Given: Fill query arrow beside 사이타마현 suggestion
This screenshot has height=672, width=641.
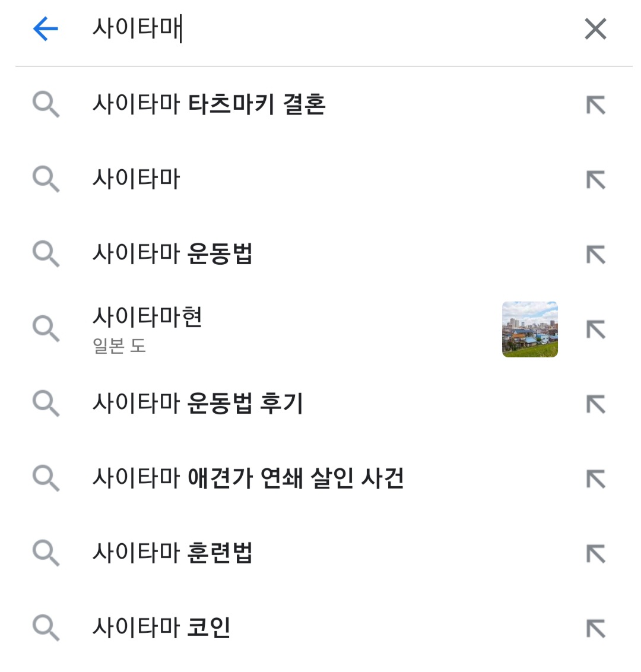Looking at the screenshot, I should click(595, 329).
